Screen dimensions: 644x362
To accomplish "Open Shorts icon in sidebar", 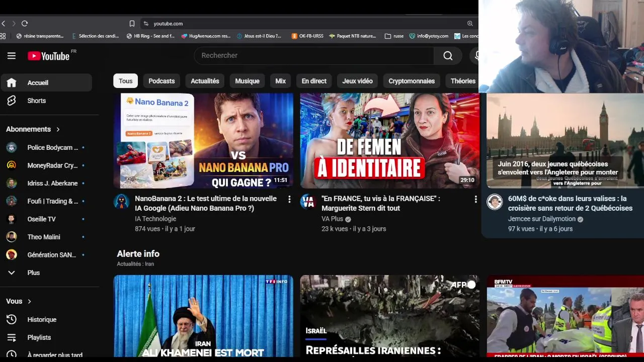I will tap(12, 101).
